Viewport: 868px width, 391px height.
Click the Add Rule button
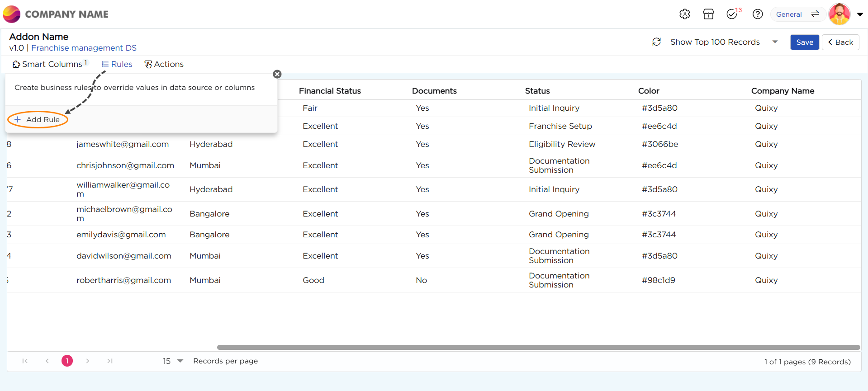[38, 119]
